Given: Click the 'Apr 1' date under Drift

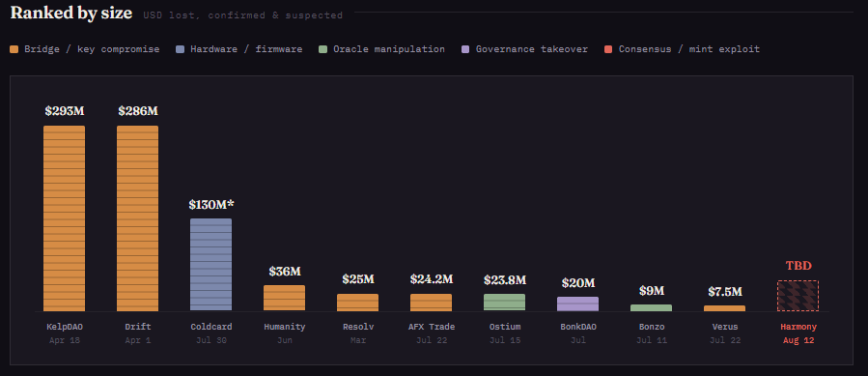Looking at the screenshot, I should 138,340.
